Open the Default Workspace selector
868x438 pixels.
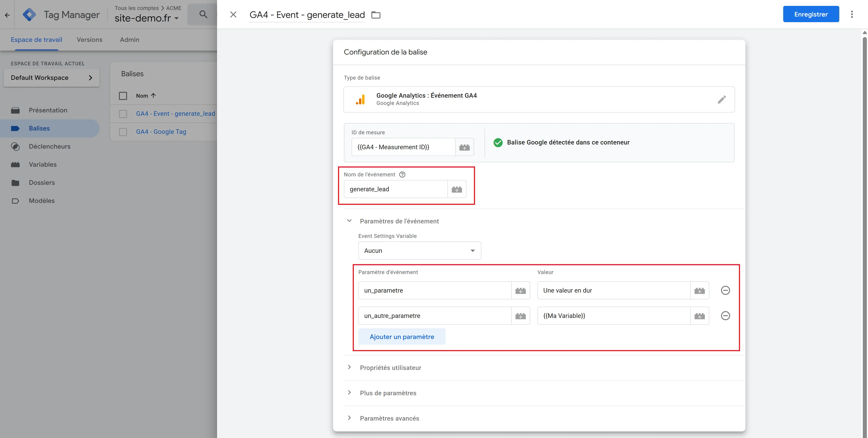point(52,78)
